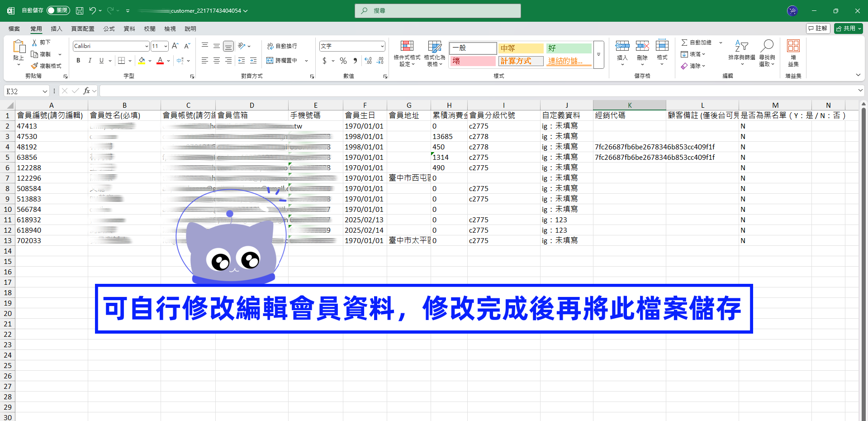
Task: Open the Formulas tab
Action: coord(109,29)
